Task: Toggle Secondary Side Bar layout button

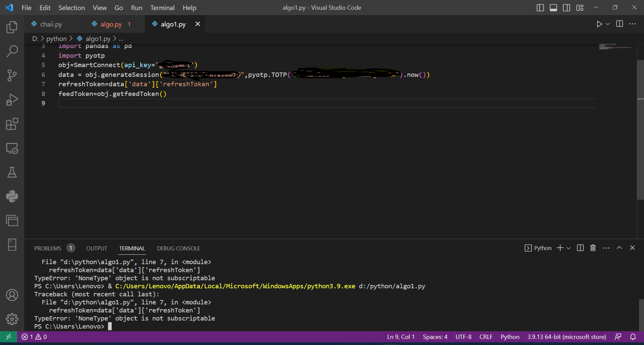Action: point(567,8)
